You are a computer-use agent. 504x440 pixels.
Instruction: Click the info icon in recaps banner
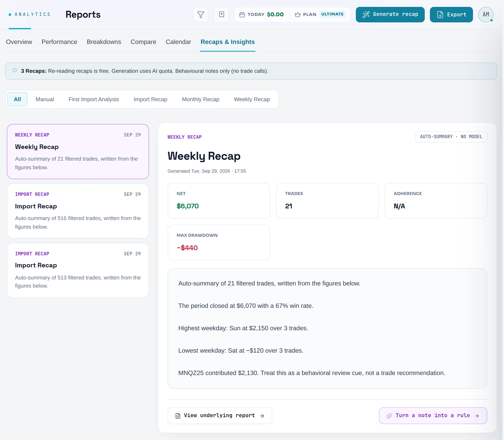[x=15, y=70]
